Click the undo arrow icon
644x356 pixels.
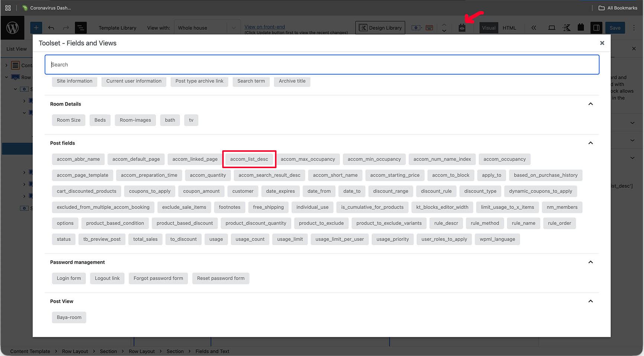51,28
